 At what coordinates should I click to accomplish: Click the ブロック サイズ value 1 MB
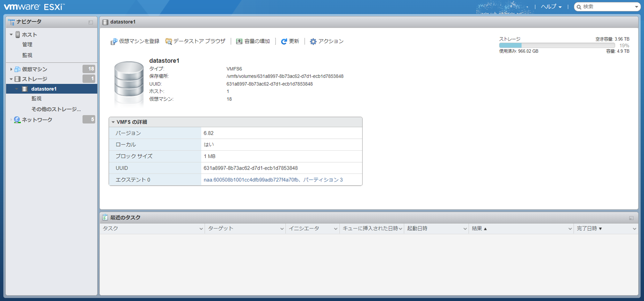coord(210,156)
